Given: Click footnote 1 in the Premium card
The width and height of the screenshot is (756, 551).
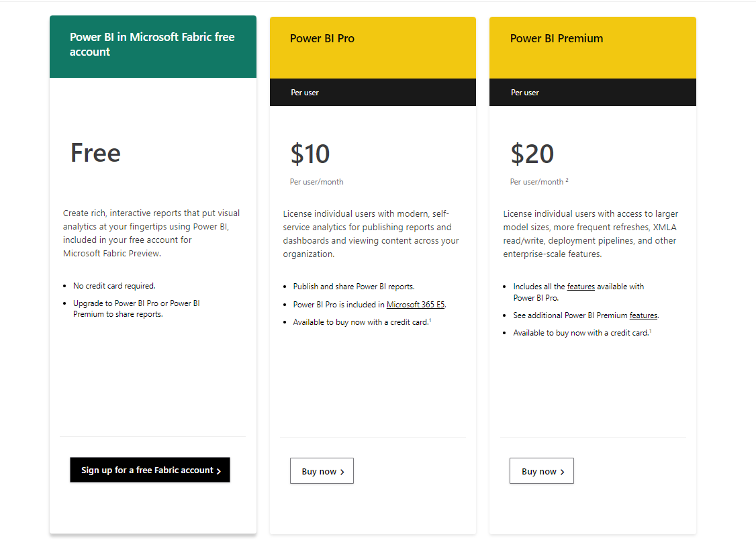Looking at the screenshot, I should [650, 331].
